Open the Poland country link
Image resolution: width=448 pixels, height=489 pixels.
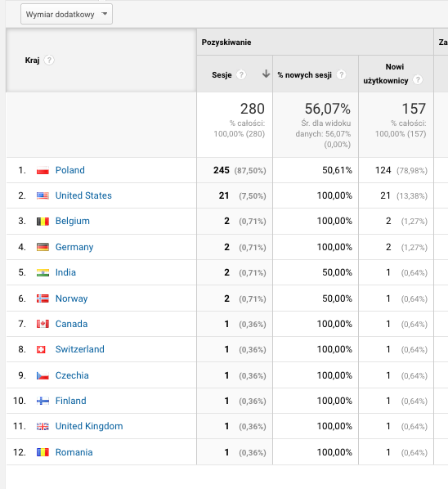tap(69, 170)
